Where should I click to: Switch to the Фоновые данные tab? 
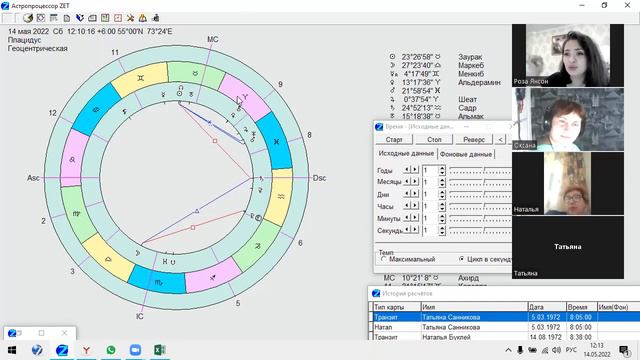[466, 154]
